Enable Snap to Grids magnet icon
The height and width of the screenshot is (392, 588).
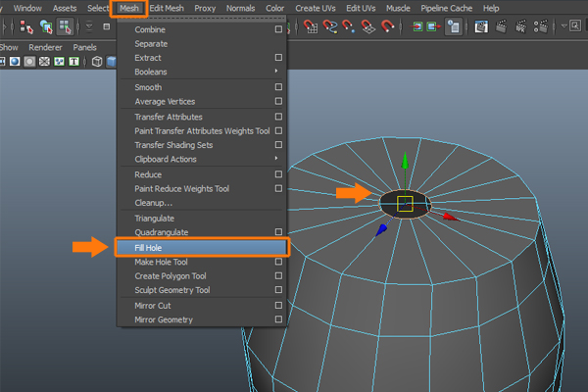click(310, 26)
